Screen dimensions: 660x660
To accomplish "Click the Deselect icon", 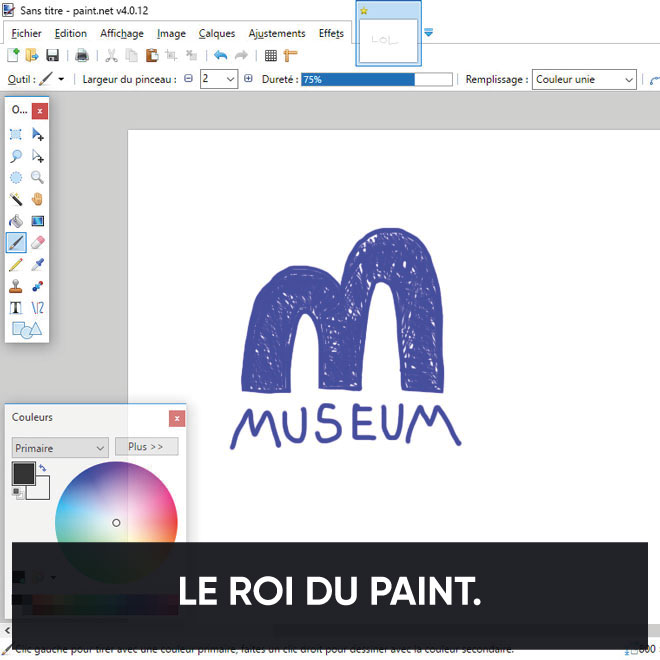I will pos(192,55).
